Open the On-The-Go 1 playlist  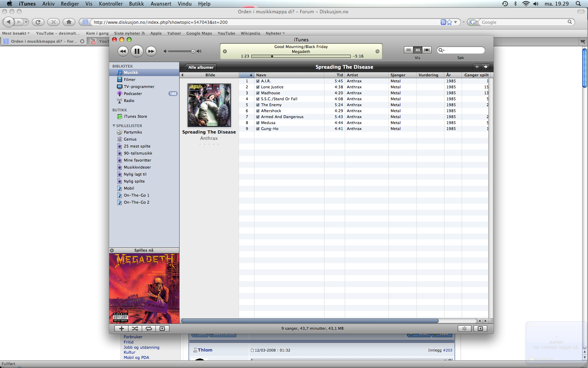(x=144, y=195)
